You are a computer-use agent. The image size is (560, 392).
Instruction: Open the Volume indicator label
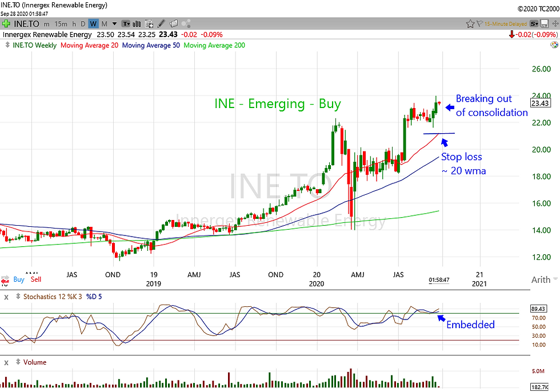point(35,362)
